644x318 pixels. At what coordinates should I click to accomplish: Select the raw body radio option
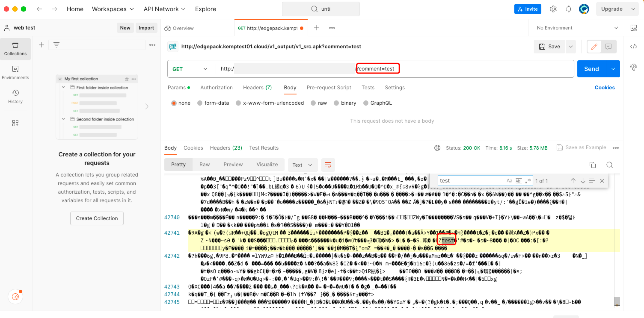[x=313, y=103]
